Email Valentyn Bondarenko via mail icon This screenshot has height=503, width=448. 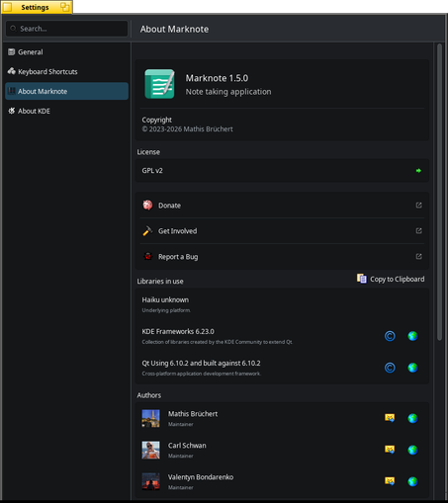[390, 481]
